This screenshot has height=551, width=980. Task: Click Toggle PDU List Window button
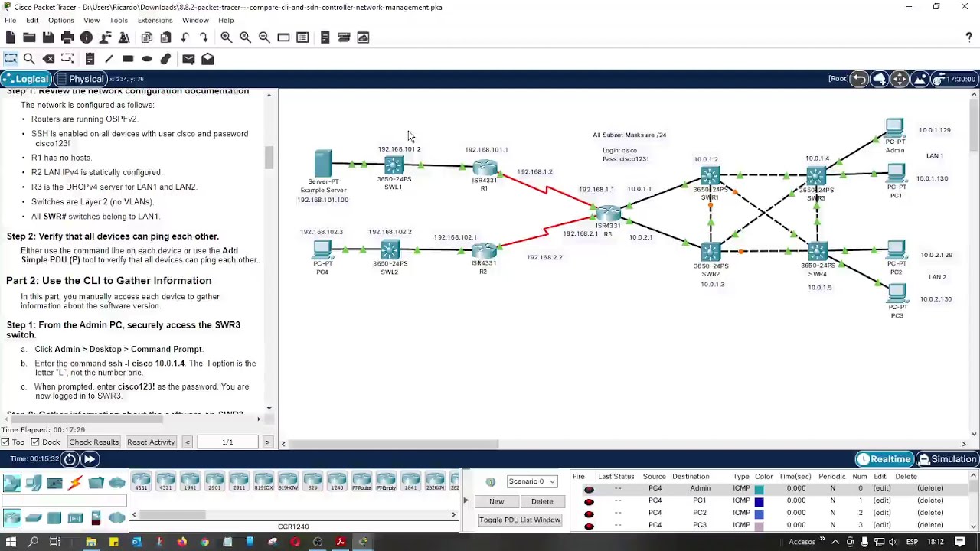pyautogui.click(x=519, y=520)
